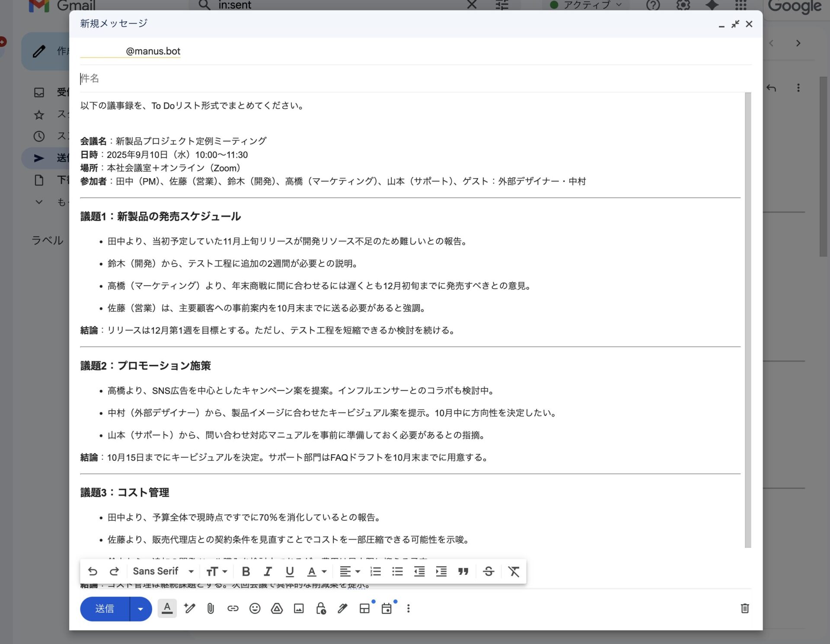Undo the last edit

click(x=93, y=571)
